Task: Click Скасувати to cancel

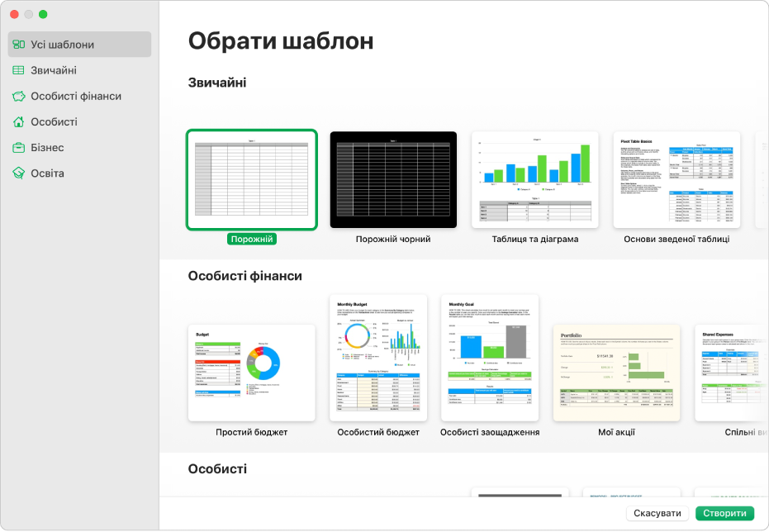Action: coord(657,513)
